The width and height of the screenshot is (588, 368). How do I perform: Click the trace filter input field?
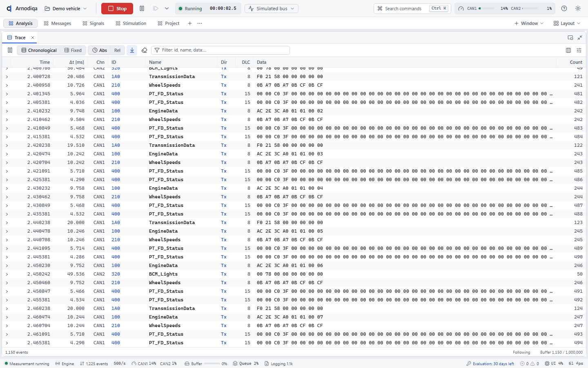220,50
